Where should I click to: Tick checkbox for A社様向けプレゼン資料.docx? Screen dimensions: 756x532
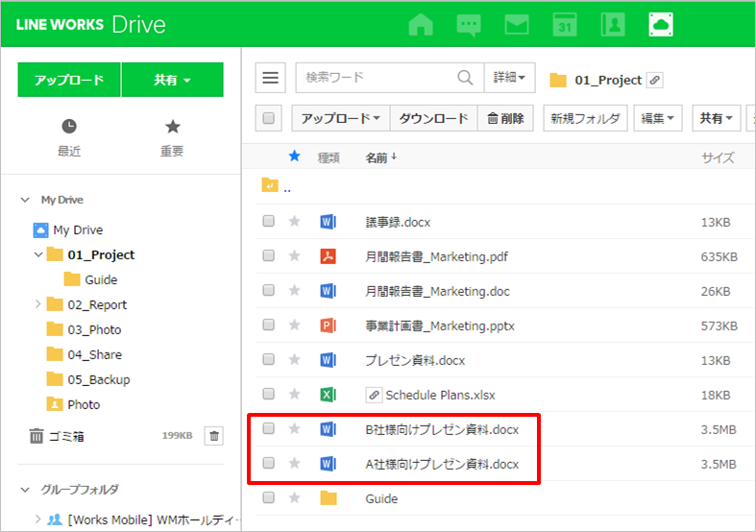269,464
